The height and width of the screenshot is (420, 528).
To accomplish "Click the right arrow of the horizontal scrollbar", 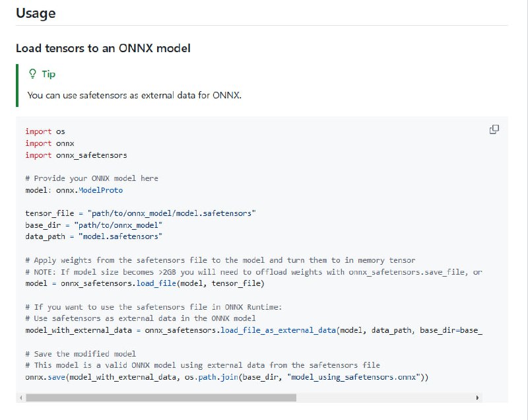I will [477, 398].
